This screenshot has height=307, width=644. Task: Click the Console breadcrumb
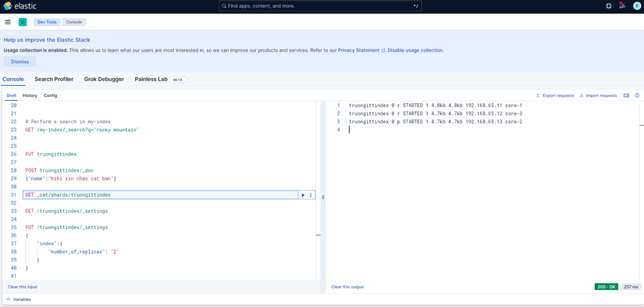74,22
